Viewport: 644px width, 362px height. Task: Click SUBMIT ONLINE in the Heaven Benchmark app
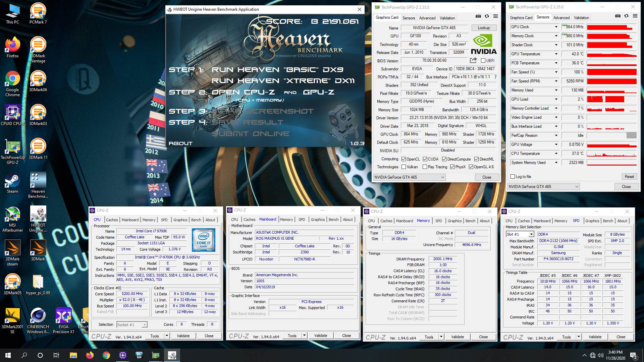pyautogui.click(x=250, y=134)
